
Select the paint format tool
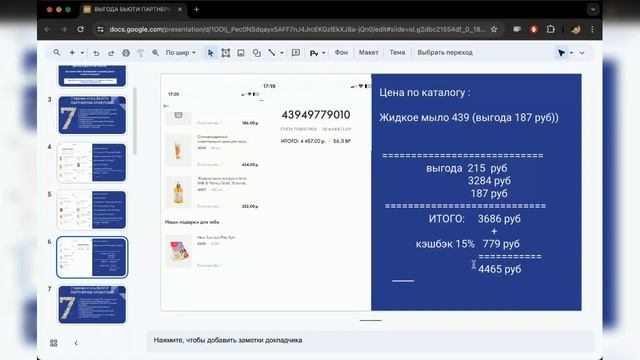140,53
